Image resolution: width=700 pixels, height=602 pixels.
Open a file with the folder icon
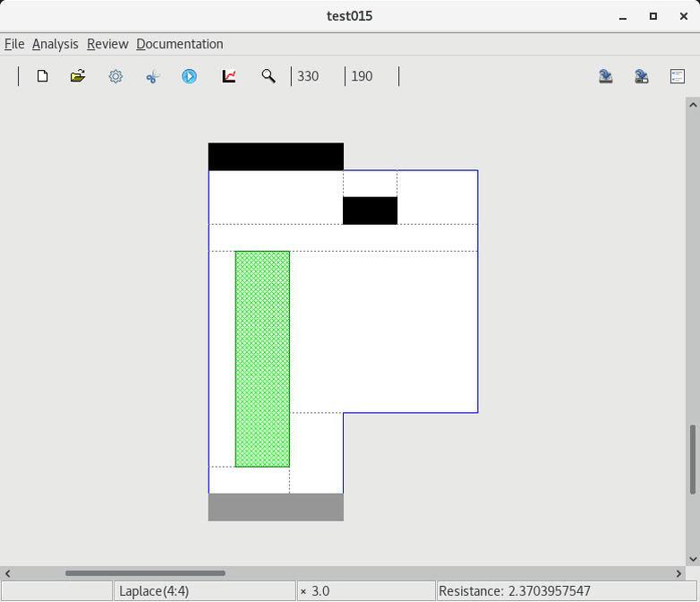coord(78,76)
